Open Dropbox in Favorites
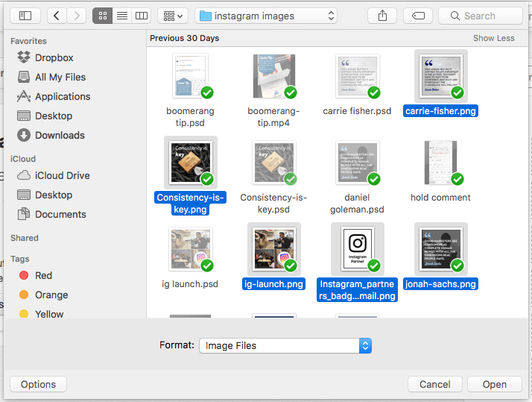Image resolution: width=532 pixels, height=402 pixels. coord(54,57)
